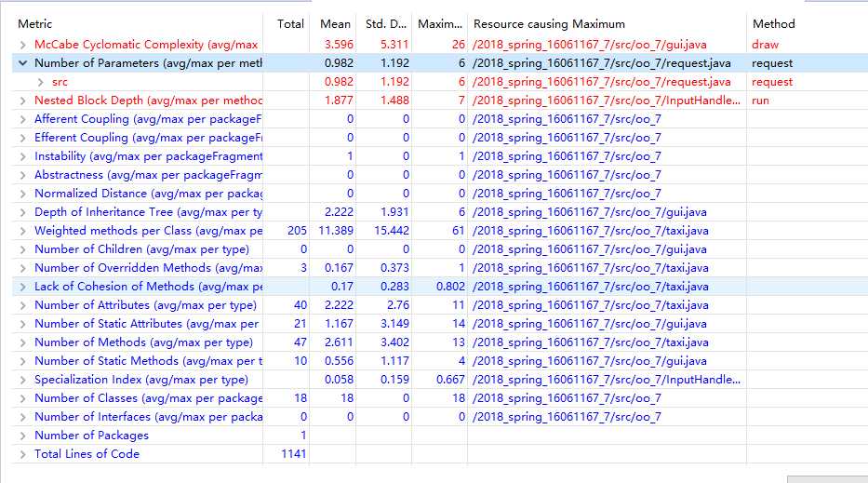Expand Normalized Distance row
Screen dimensions: 868x483
22,194
